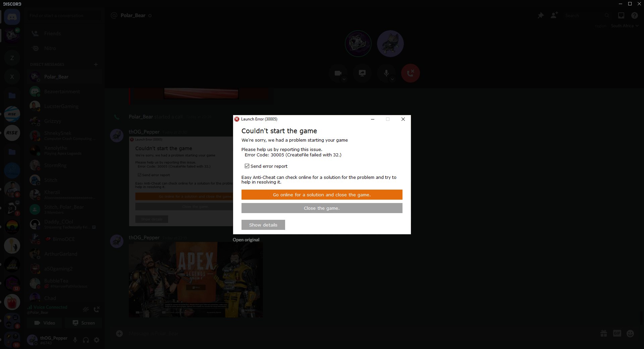
Task: Add friends to DM icon
Action: (x=554, y=15)
